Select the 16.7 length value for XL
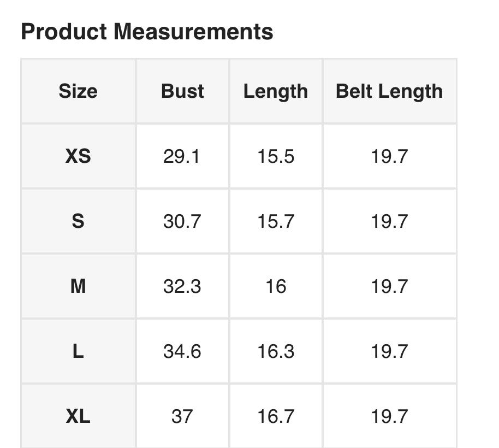This screenshot has width=499, height=448. pos(276,416)
